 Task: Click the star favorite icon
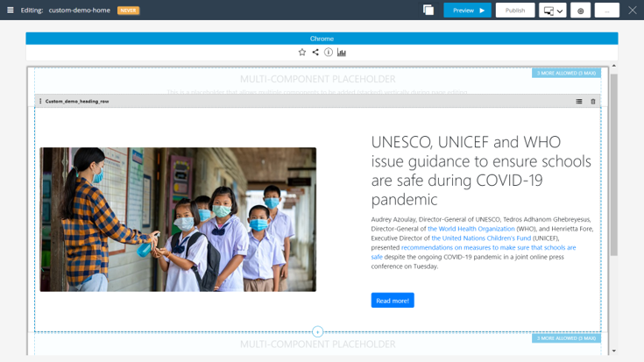(x=302, y=53)
